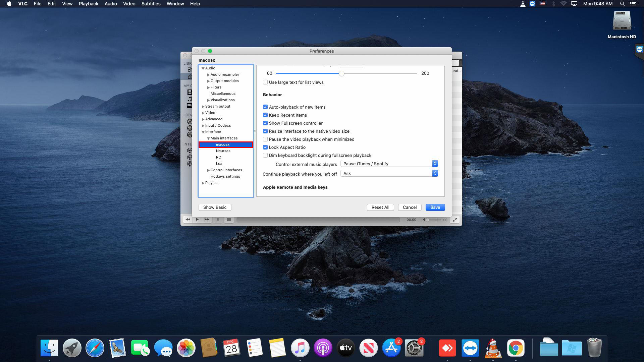Expand Input / Codecs tree item

[x=203, y=126]
